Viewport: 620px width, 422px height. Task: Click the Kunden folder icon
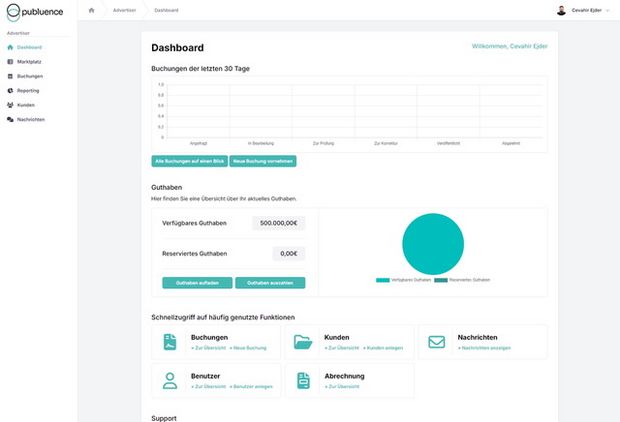[x=303, y=342]
